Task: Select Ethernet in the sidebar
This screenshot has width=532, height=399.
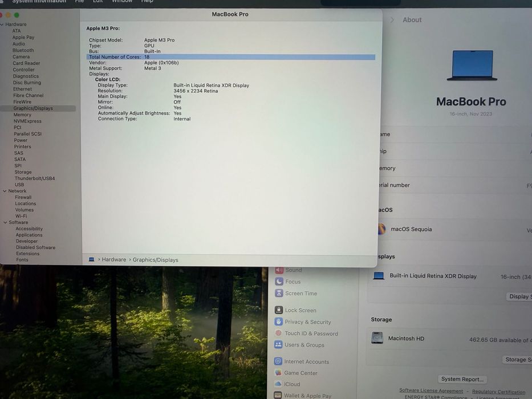Action: coord(22,89)
